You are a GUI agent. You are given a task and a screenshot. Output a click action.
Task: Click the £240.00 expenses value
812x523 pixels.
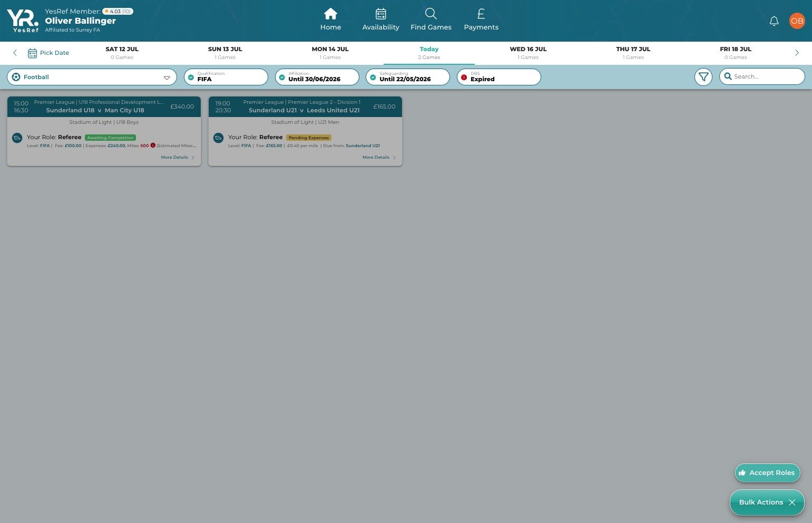(x=116, y=146)
